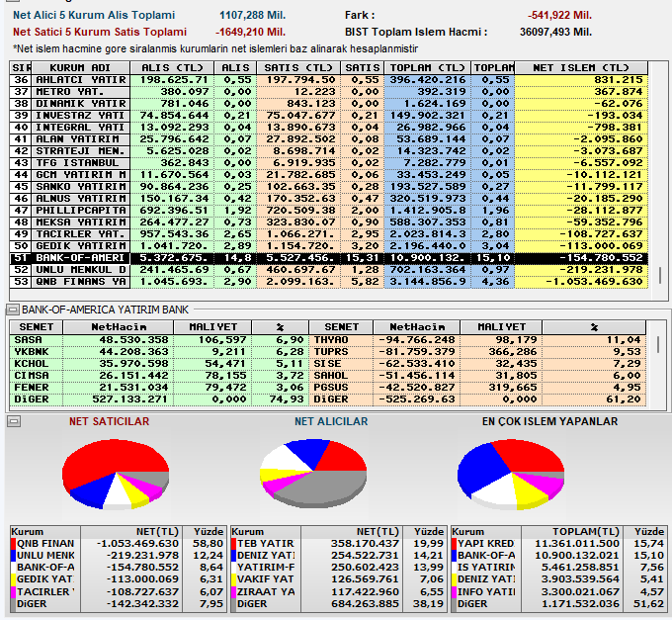Click SISE in the sold stocks list
The image size is (672, 620).
pyautogui.click(x=328, y=364)
